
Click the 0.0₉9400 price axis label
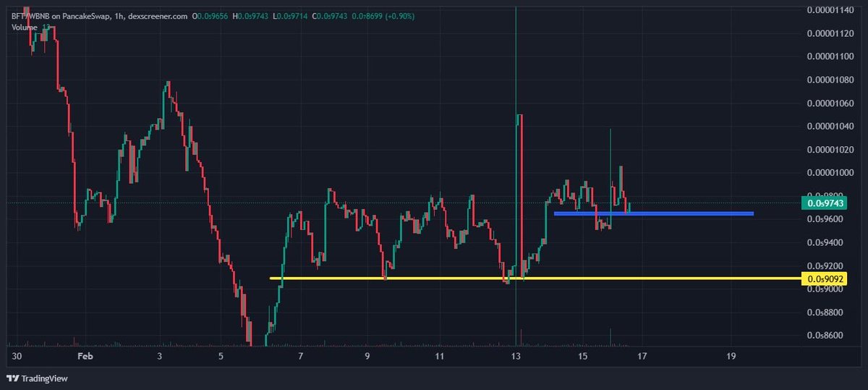825,242
